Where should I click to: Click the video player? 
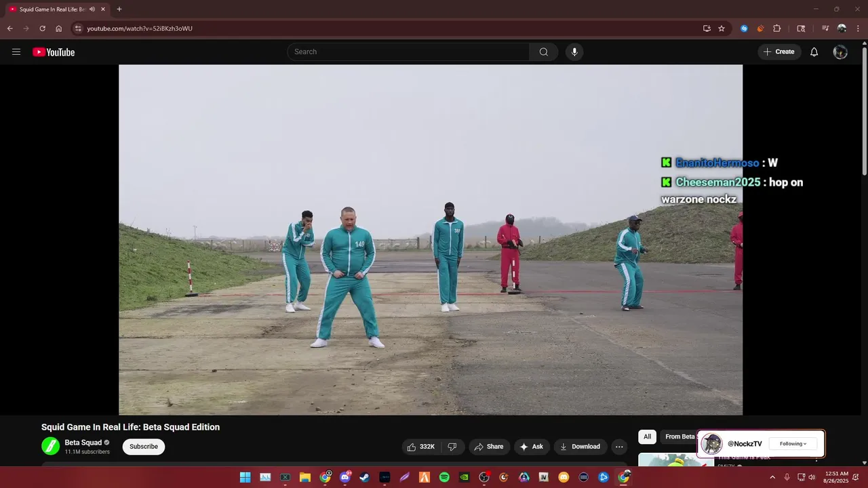tap(431, 239)
